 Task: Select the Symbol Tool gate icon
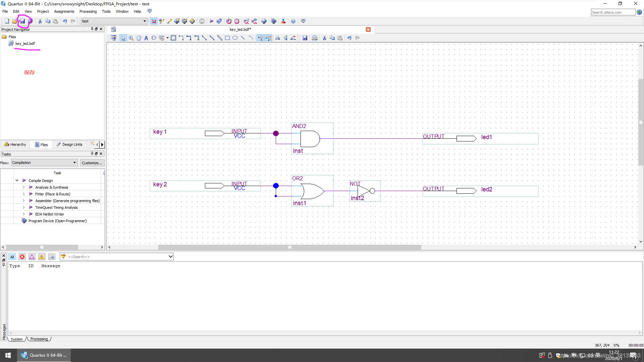pos(154,38)
